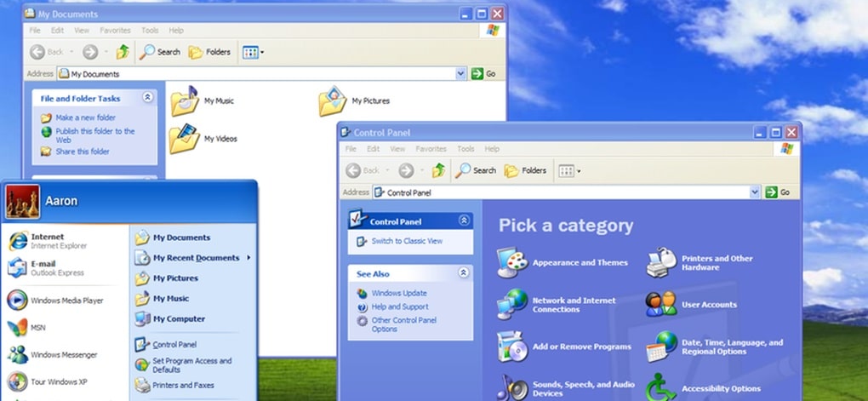Click Forward arrow in My Documents toolbar

coord(90,52)
